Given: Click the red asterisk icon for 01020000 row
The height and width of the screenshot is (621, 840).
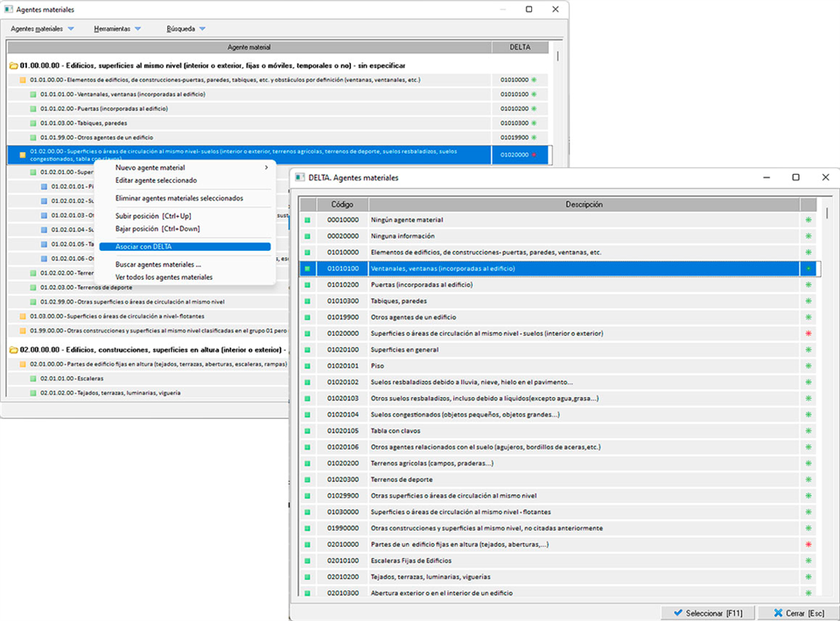Looking at the screenshot, I should (808, 333).
